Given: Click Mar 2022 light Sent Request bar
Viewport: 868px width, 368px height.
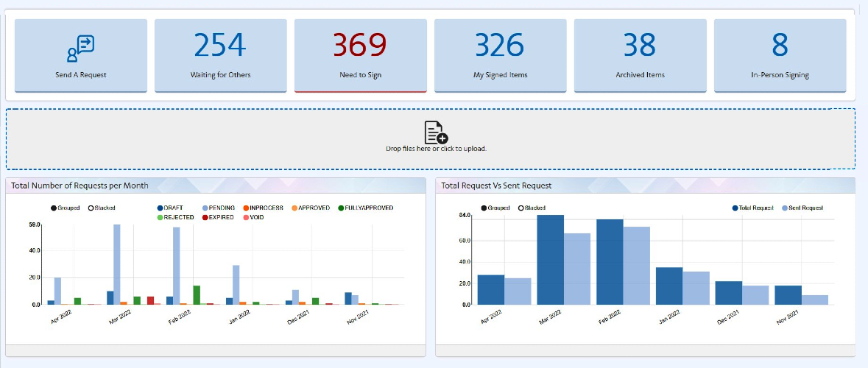Looking at the screenshot, I should click(x=576, y=269).
